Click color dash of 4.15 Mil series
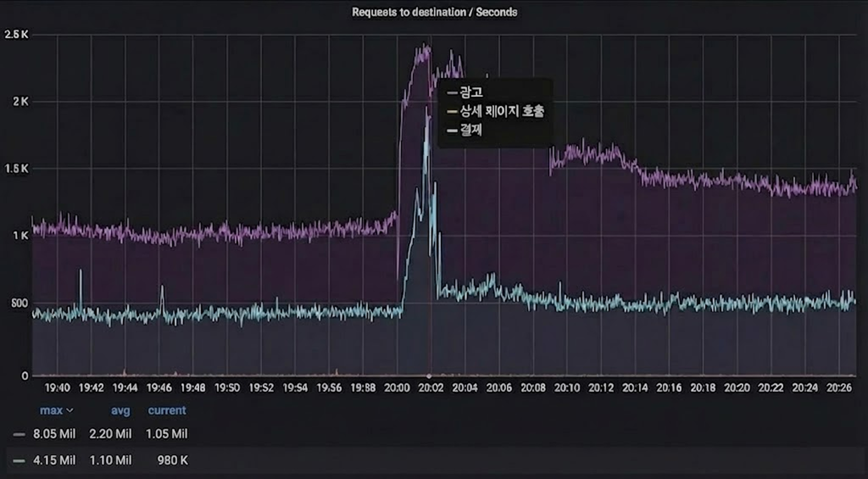This screenshot has width=868, height=479. 19,460
